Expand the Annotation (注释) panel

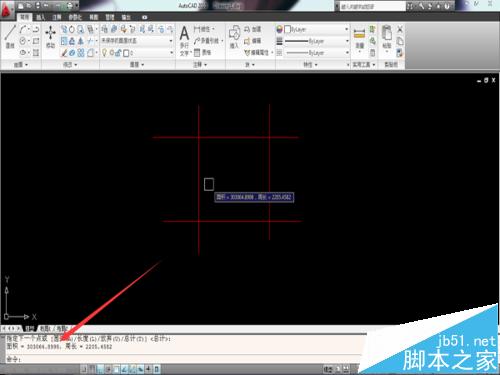point(200,64)
